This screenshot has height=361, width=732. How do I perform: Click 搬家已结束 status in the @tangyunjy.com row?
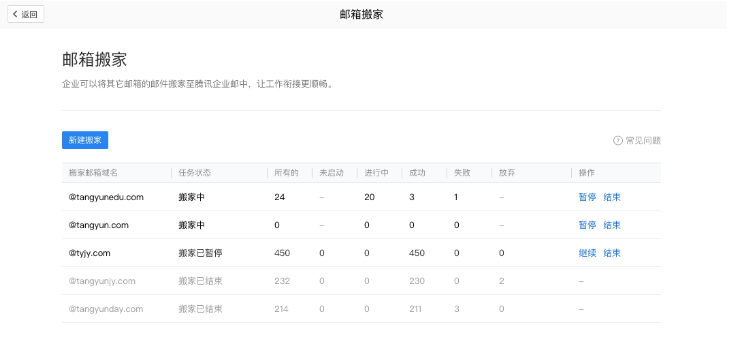[x=200, y=281]
